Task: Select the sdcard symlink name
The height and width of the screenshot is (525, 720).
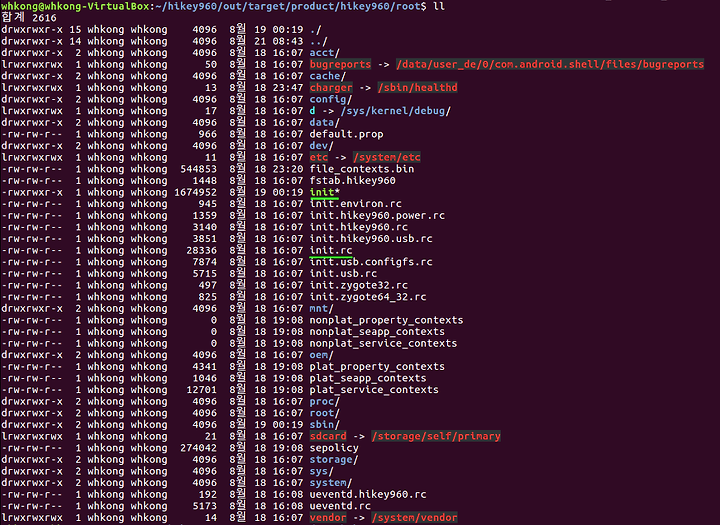Action: [x=328, y=436]
